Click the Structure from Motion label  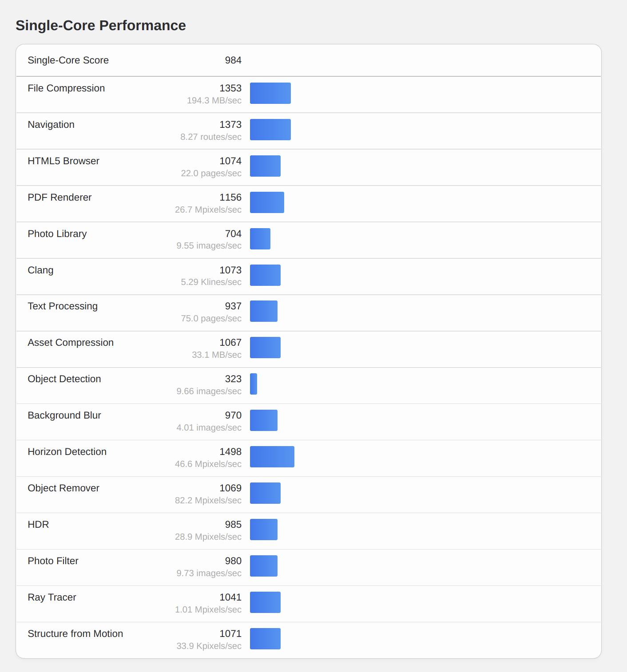click(x=75, y=634)
